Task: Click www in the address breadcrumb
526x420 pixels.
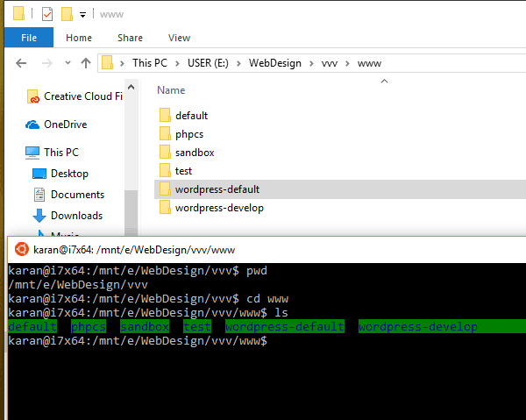Action: click(369, 63)
